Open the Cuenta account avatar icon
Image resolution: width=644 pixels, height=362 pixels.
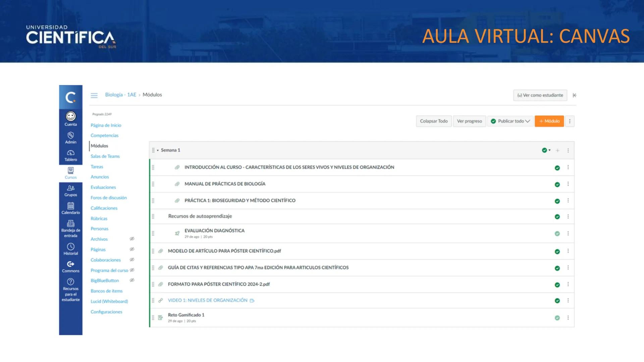pos(70,117)
